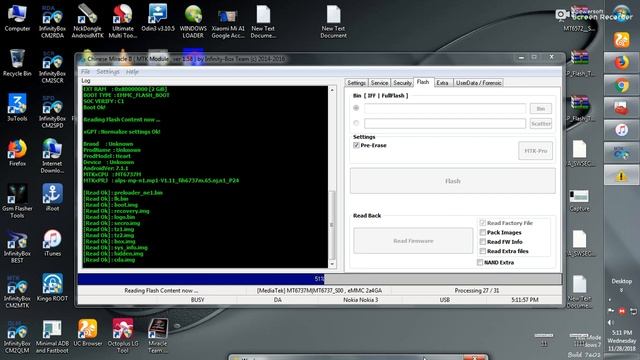The image size is (640, 360).
Task: Launch InfinityBox CM2SCR shortcut
Action: tap(52, 67)
